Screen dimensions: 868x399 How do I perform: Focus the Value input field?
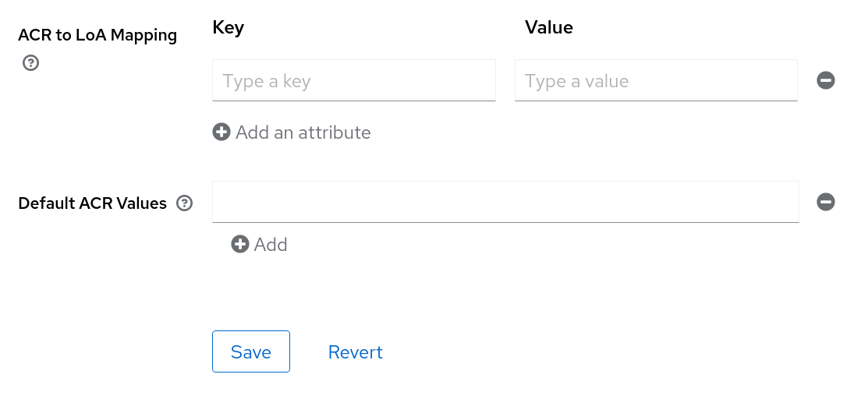click(x=655, y=80)
